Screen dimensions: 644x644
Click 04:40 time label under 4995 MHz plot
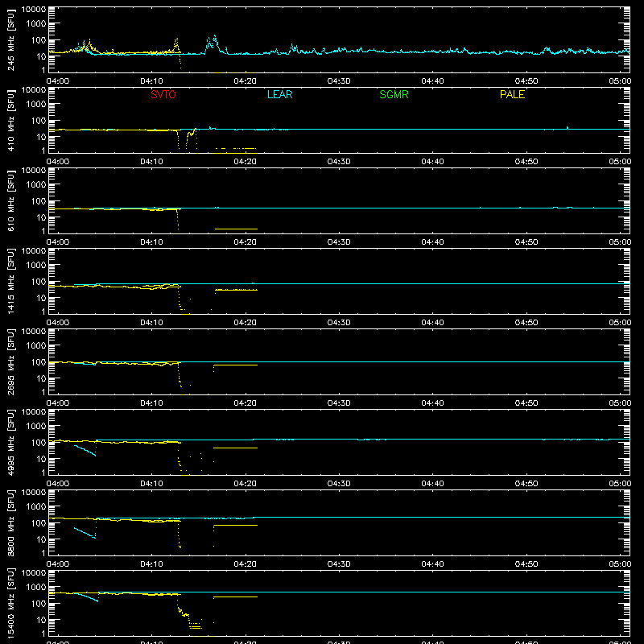point(432,484)
